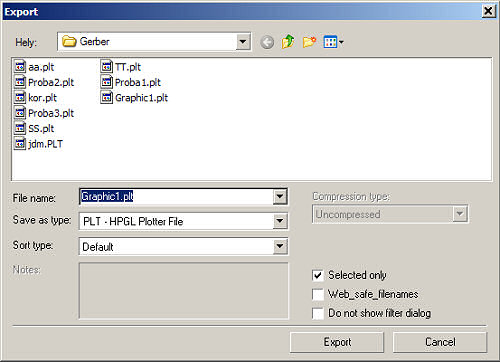Enable Do not show filter dialog

(318, 313)
